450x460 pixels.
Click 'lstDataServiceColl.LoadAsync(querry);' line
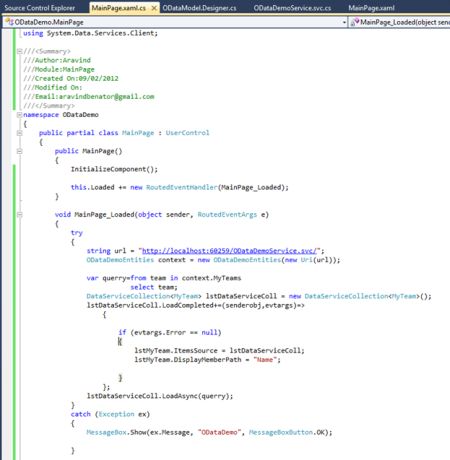click(160, 396)
